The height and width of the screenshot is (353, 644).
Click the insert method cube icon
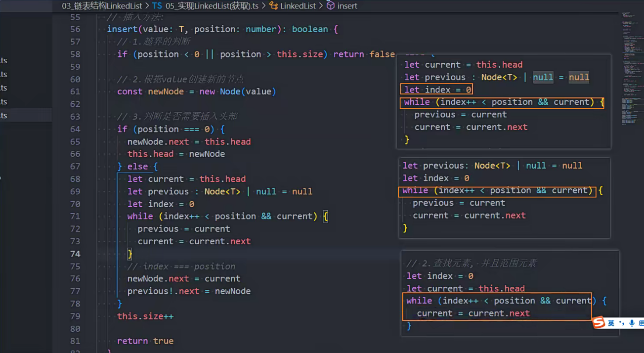[331, 6]
